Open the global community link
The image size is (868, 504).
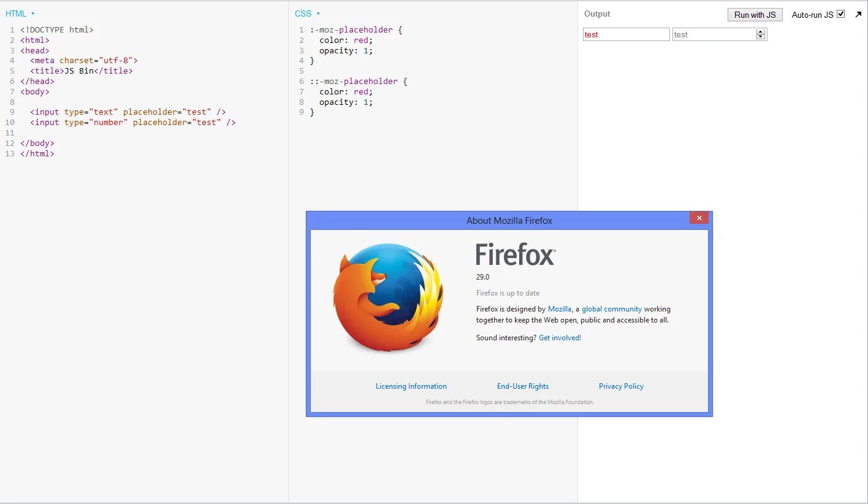(612, 309)
